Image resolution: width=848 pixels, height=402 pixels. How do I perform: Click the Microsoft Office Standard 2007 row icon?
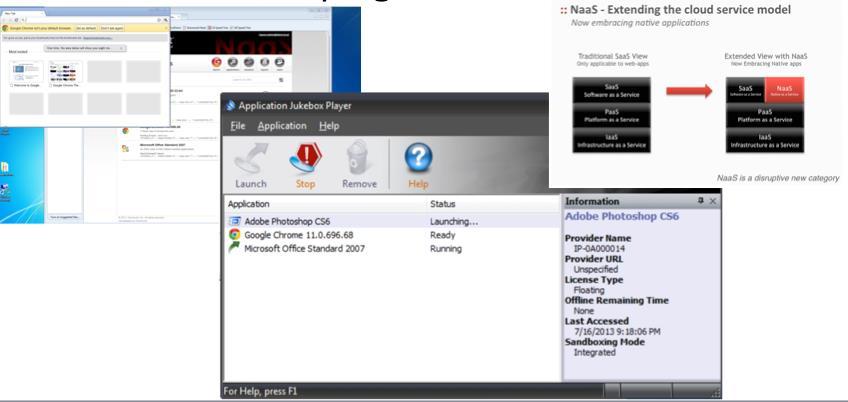point(235,248)
